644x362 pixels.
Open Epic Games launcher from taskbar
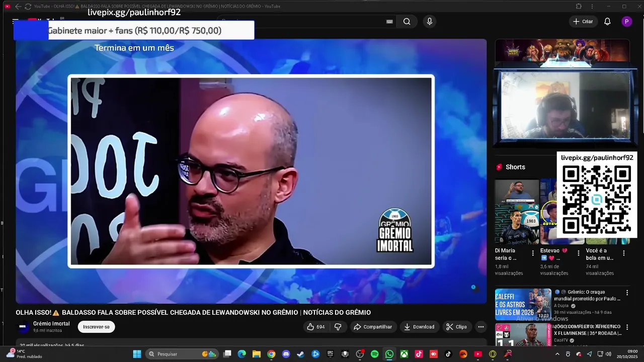click(330, 354)
